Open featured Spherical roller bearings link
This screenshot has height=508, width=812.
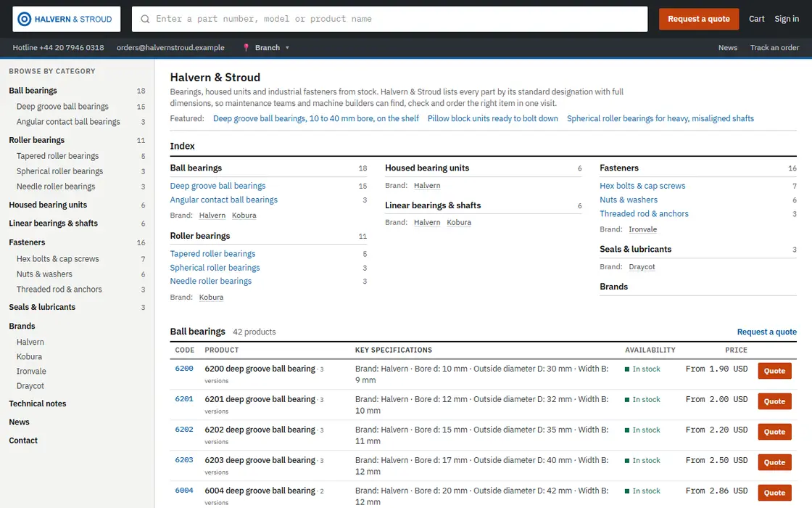660,119
